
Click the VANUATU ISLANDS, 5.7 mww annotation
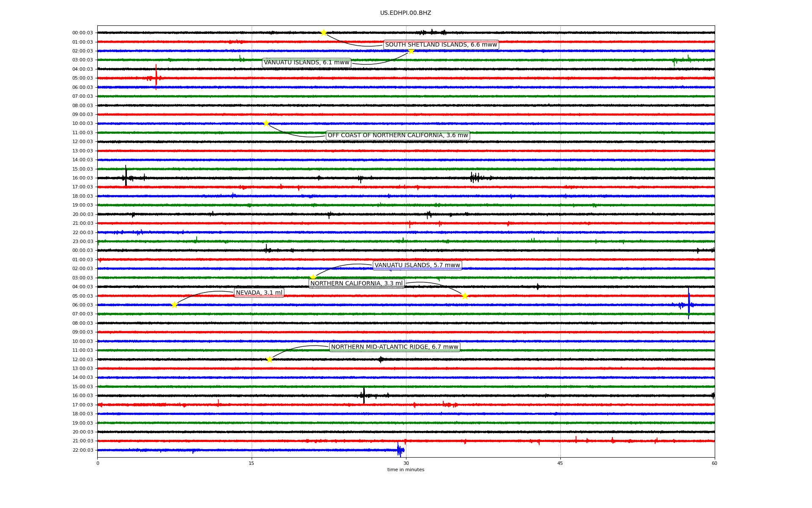pos(417,265)
